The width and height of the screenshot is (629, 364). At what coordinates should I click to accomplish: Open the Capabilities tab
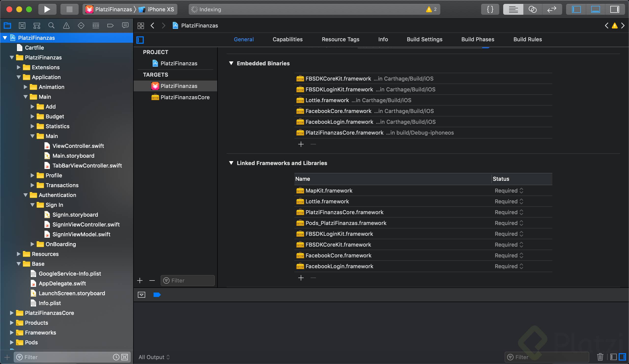point(287,39)
